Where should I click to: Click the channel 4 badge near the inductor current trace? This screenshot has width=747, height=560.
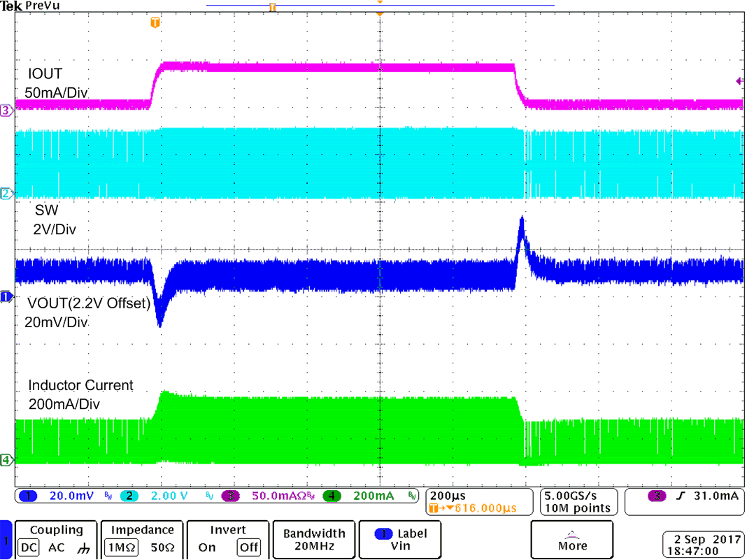click(x=6, y=461)
